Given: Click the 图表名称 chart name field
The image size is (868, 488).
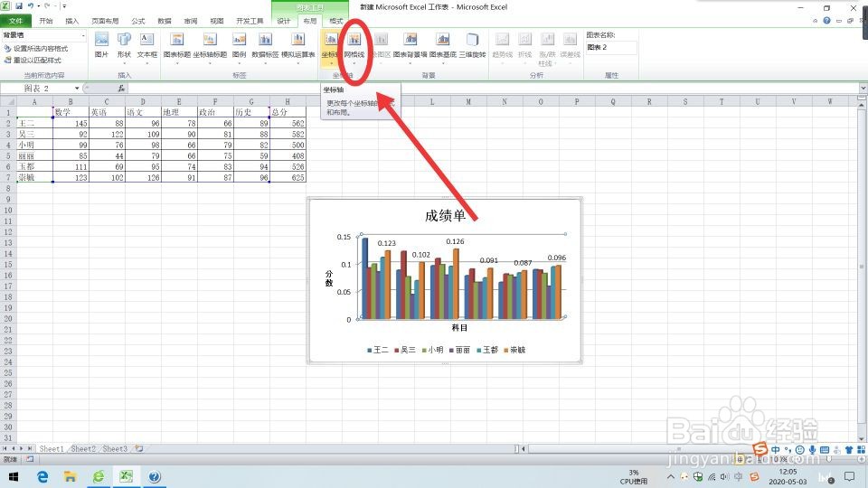Looking at the screenshot, I should pos(612,48).
